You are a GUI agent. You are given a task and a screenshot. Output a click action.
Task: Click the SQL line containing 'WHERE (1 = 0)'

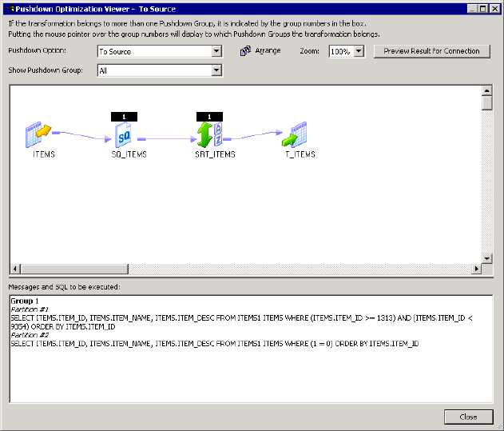215,344
